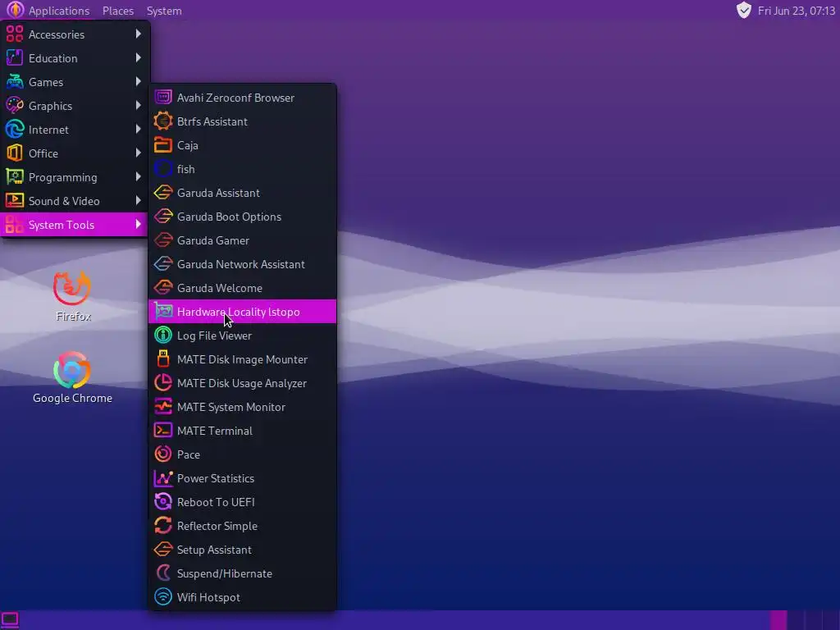Click the System Tools submenu arrow
This screenshot has width=840, height=630.
pos(138,225)
